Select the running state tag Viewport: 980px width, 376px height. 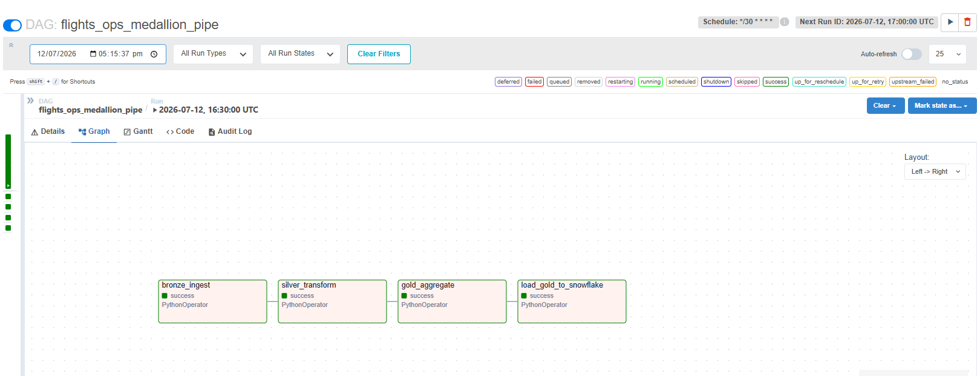[650, 82]
